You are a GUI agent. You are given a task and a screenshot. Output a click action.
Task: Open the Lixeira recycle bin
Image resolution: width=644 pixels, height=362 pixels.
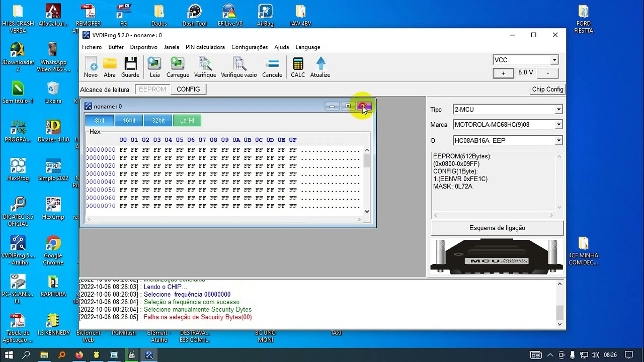tap(53, 93)
